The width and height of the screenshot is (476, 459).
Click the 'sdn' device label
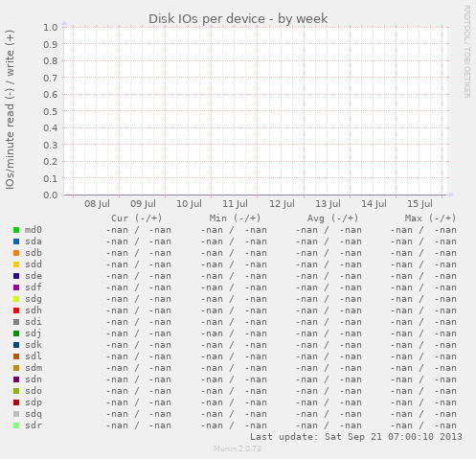point(34,379)
